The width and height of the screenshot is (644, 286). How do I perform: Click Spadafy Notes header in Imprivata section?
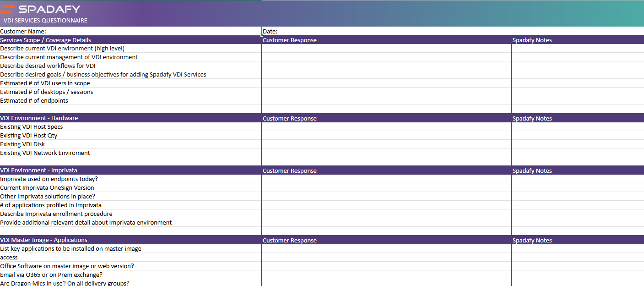(x=578, y=170)
